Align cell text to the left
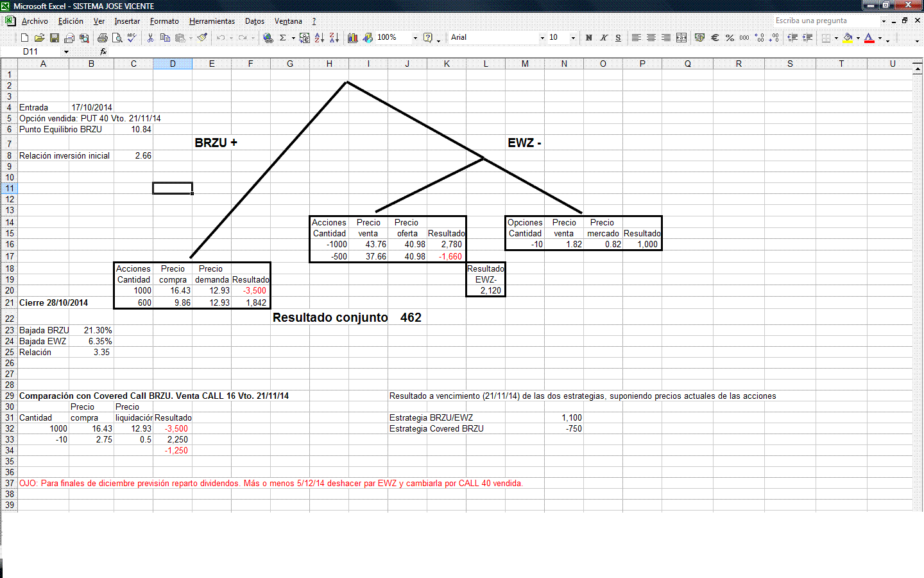Image resolution: width=924 pixels, height=578 pixels. 637,38
